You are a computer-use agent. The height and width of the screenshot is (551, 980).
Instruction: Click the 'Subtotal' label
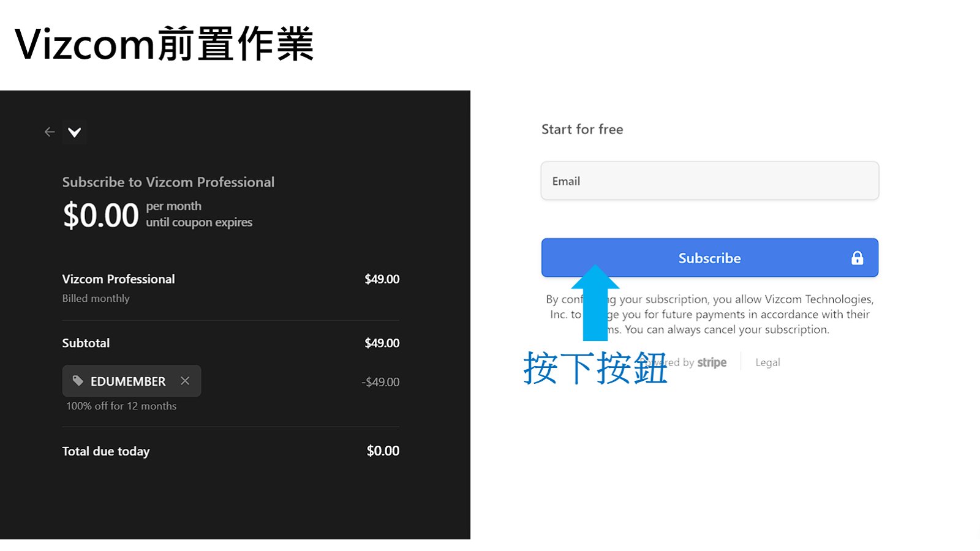pyautogui.click(x=86, y=343)
